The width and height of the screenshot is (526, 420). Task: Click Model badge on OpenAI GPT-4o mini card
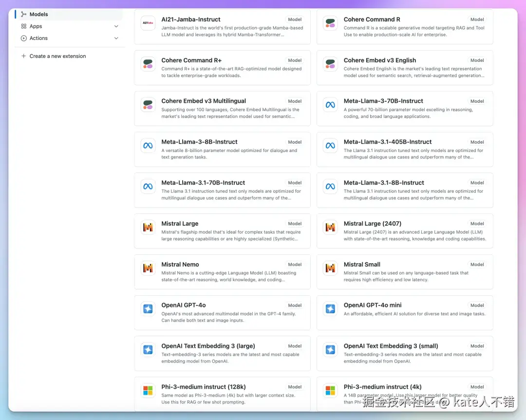(x=477, y=305)
